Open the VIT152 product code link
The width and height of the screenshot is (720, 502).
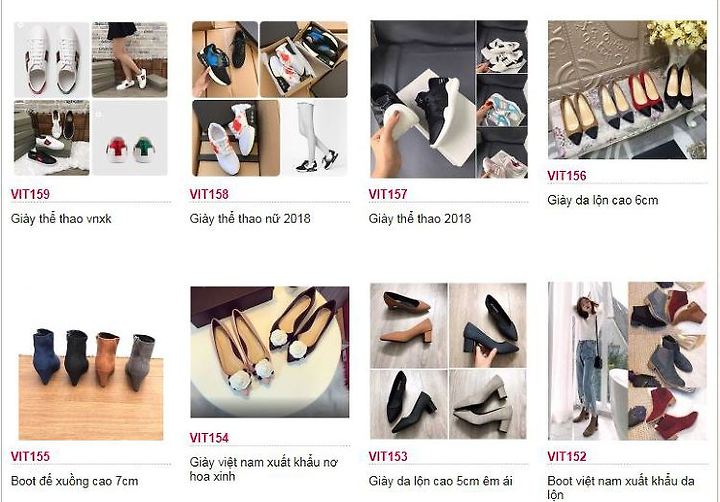pyautogui.click(x=567, y=456)
